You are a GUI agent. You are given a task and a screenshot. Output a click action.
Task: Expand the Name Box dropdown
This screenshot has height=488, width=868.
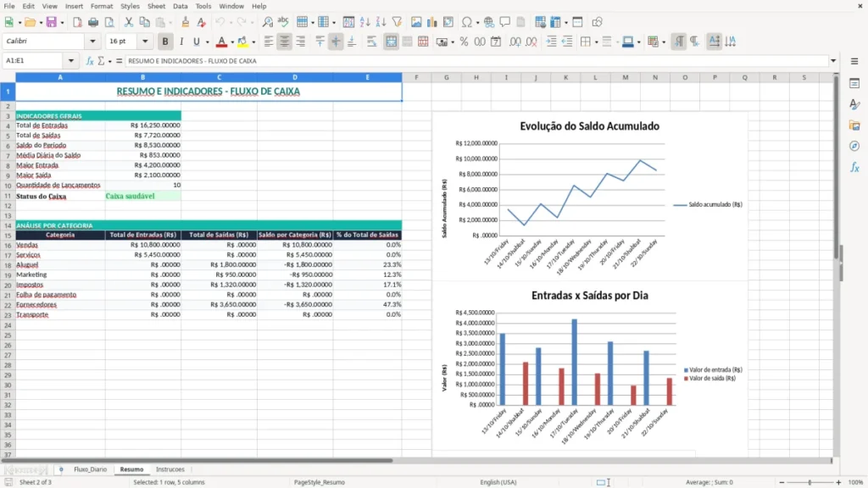pyautogui.click(x=71, y=61)
